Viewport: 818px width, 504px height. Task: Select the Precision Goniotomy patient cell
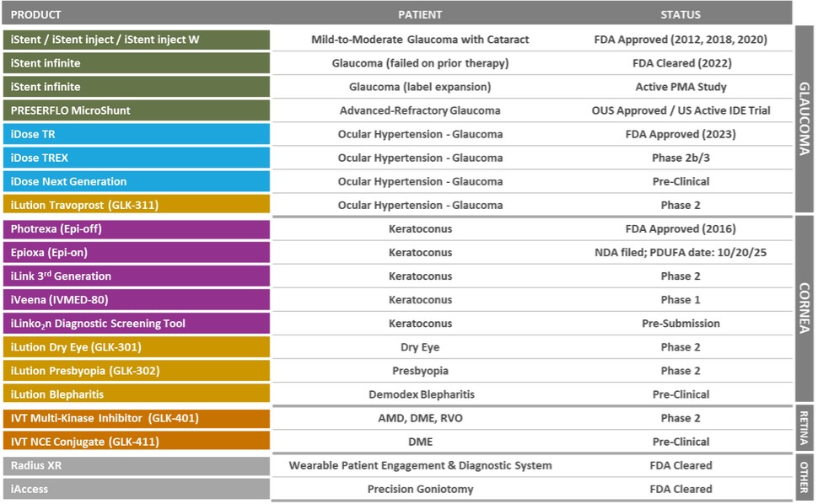420,489
